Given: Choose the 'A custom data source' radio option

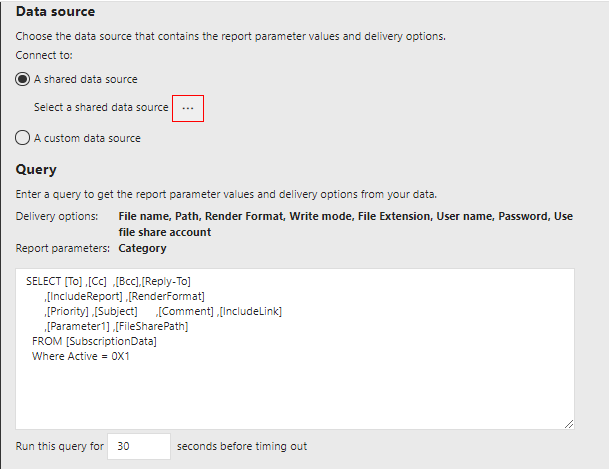Looking at the screenshot, I should [23, 138].
